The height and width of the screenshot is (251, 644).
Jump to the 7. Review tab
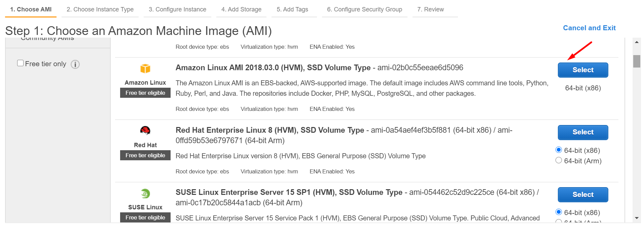430,9
